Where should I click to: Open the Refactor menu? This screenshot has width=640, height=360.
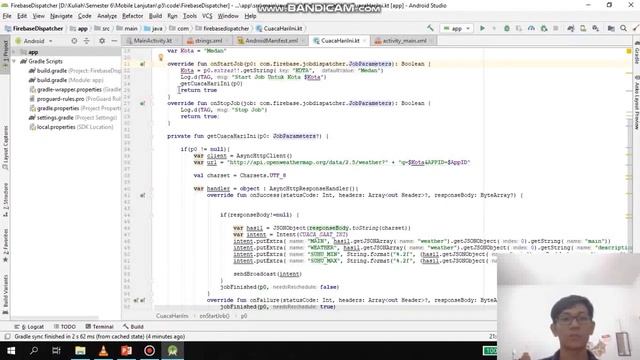click(132, 16)
